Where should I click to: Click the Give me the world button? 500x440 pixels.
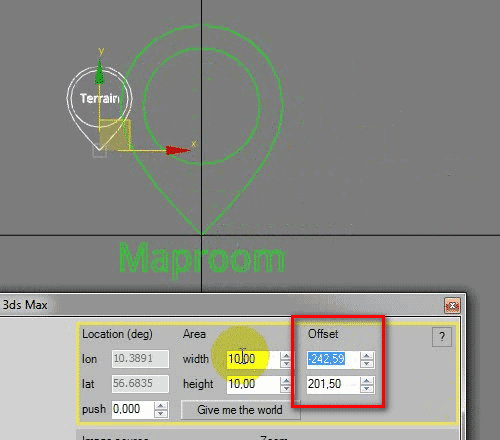click(x=240, y=410)
